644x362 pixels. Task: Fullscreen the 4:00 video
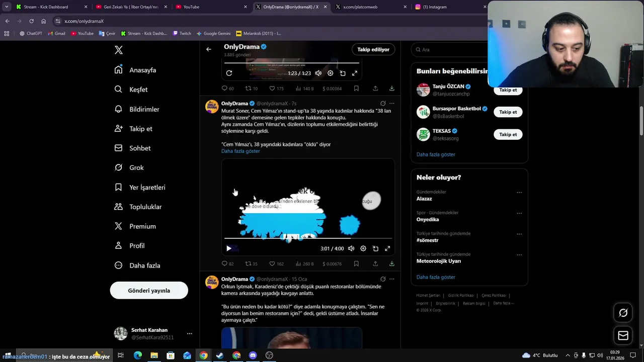[387, 248]
